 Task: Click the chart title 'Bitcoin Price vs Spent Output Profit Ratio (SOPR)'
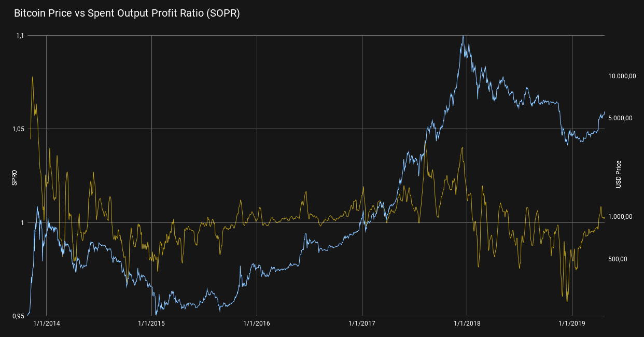(127, 14)
